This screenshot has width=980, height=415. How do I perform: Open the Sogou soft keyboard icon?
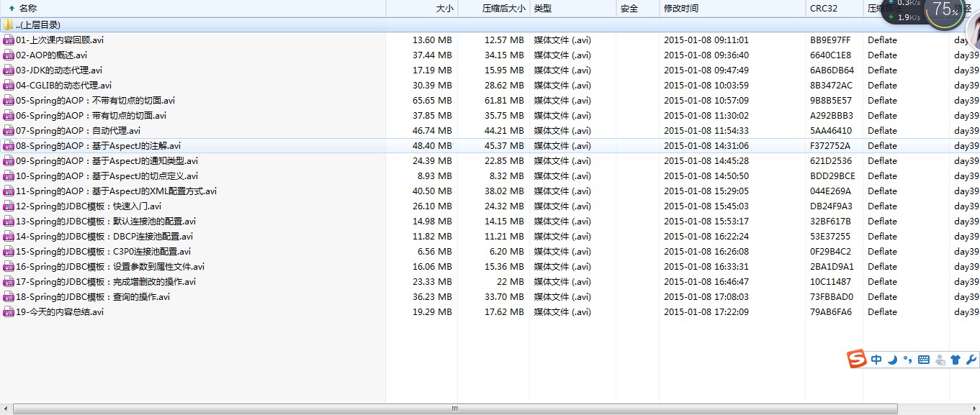pyautogui.click(x=924, y=360)
